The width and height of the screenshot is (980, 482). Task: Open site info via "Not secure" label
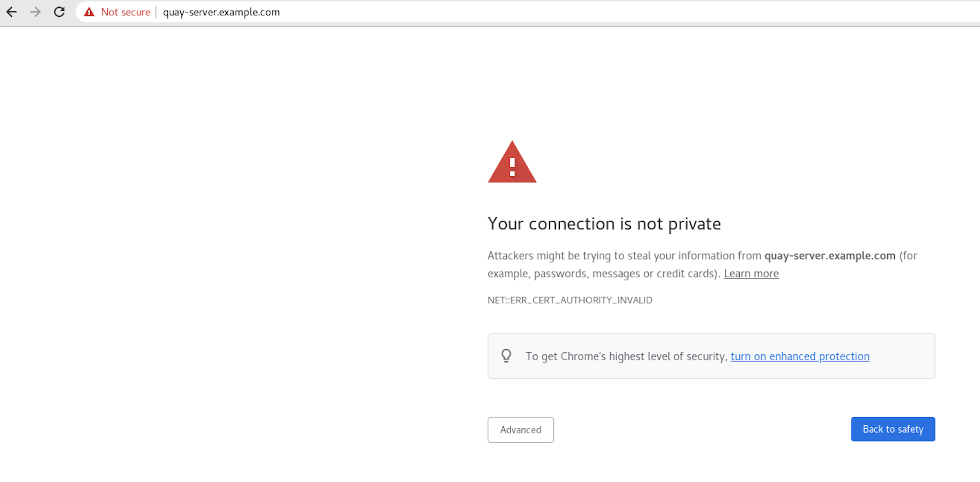[125, 12]
